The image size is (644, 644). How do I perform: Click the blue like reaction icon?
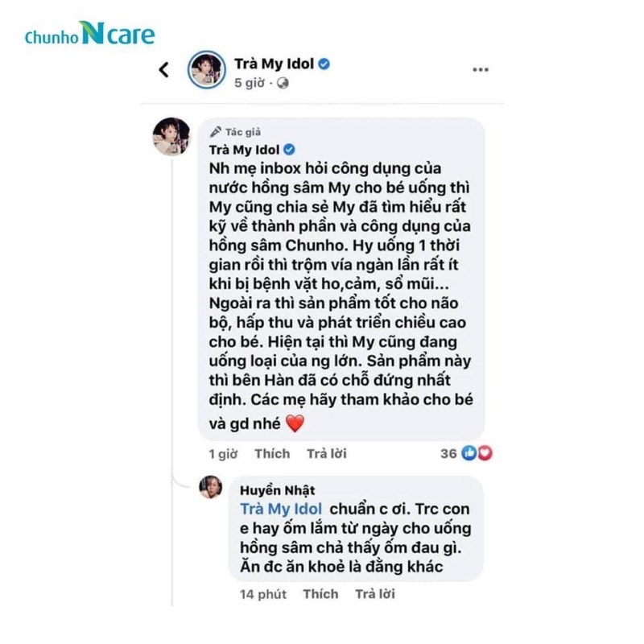click(469, 452)
